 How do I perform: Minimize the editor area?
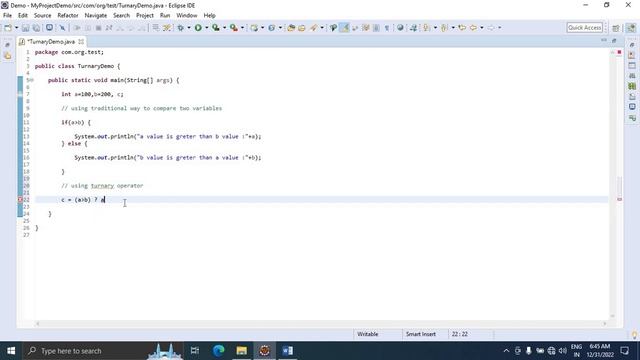coord(604,40)
